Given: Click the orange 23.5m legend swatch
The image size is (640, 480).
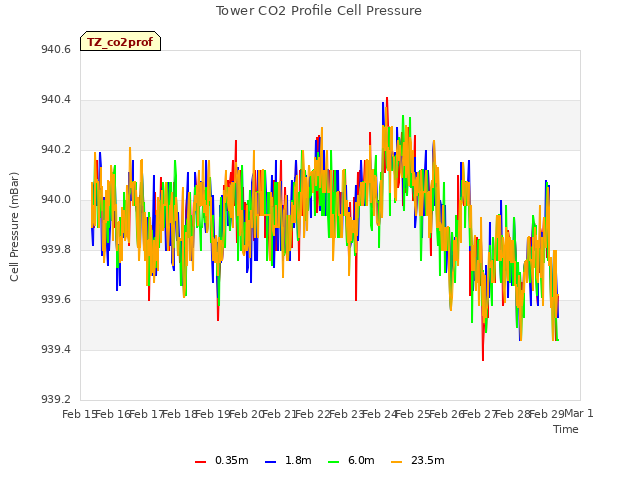Looking at the screenshot, I should [396, 462].
